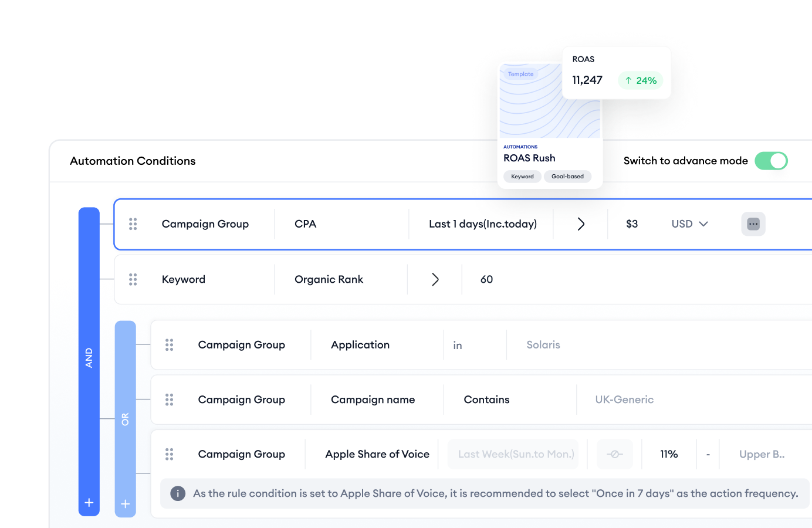Click the drag handle on the Keyword Organic Rank row
812x528 pixels.
pos(133,279)
